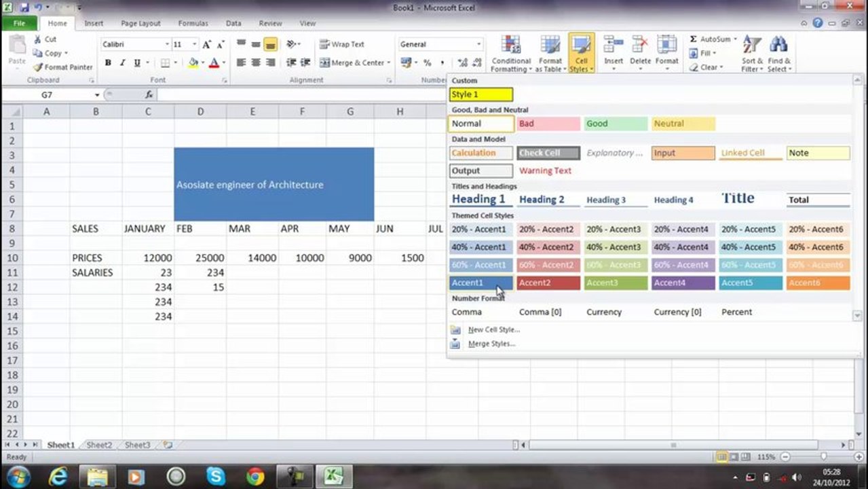Open the Windows Start button
868x489 pixels.
(x=18, y=476)
